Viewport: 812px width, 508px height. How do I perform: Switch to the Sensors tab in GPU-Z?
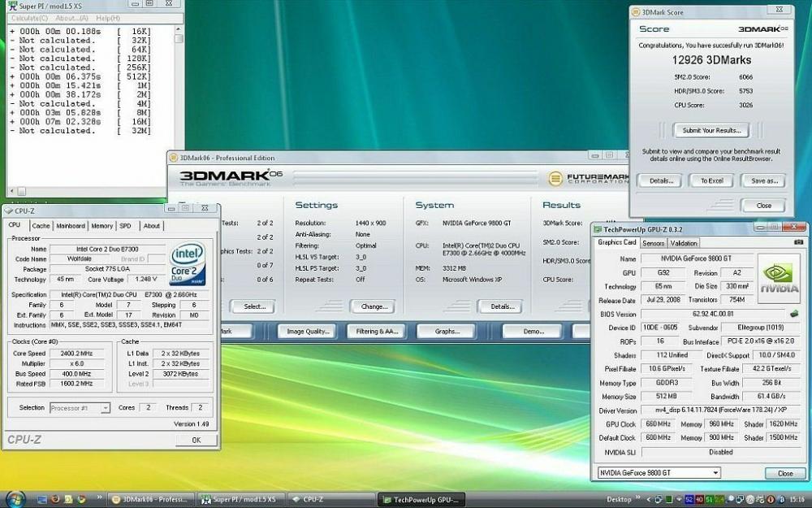(x=653, y=243)
